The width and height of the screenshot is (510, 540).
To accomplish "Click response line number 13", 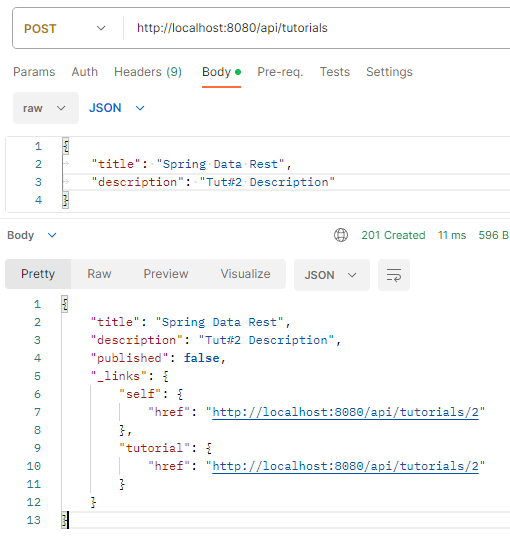I will (x=33, y=520).
